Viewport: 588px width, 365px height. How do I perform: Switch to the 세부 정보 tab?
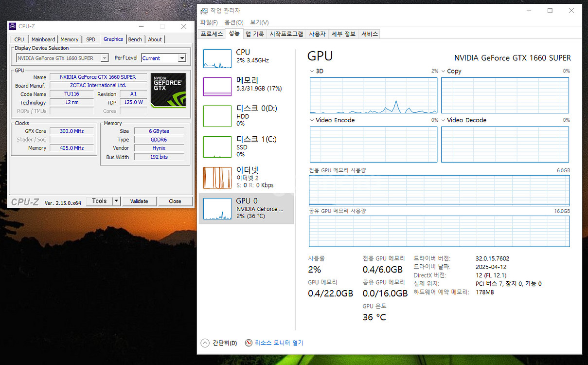(x=343, y=34)
